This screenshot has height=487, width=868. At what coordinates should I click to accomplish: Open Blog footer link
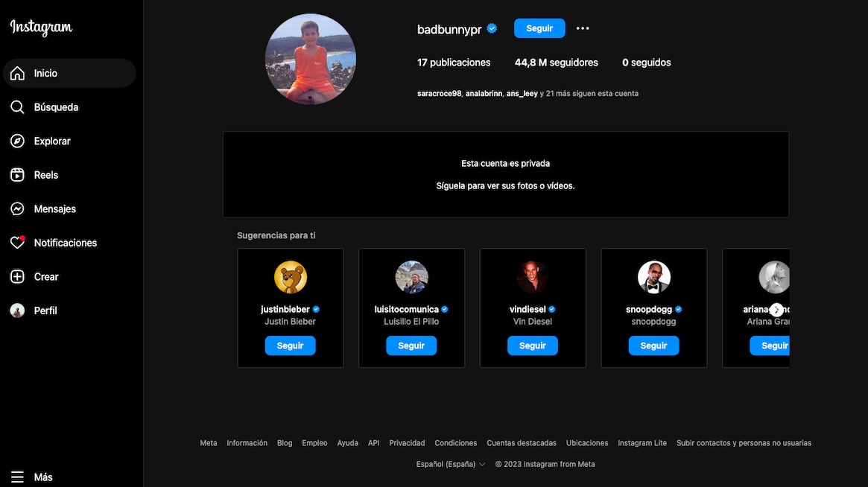click(x=285, y=443)
